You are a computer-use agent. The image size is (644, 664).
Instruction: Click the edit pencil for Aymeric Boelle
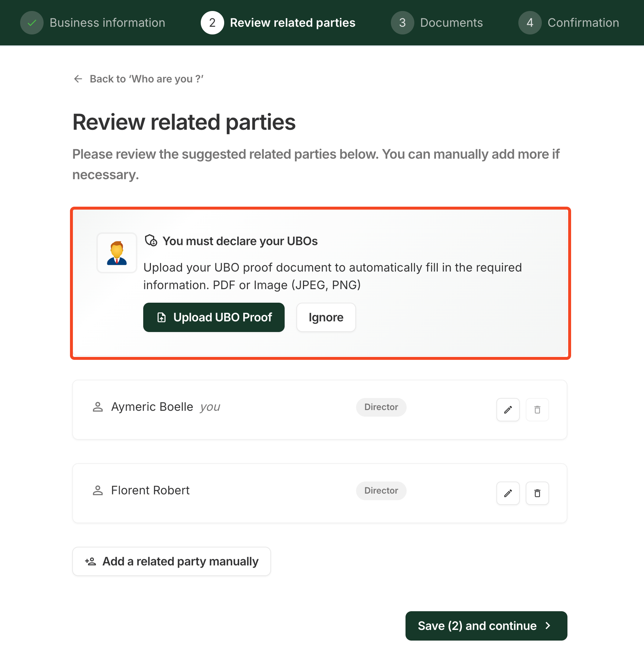(508, 410)
